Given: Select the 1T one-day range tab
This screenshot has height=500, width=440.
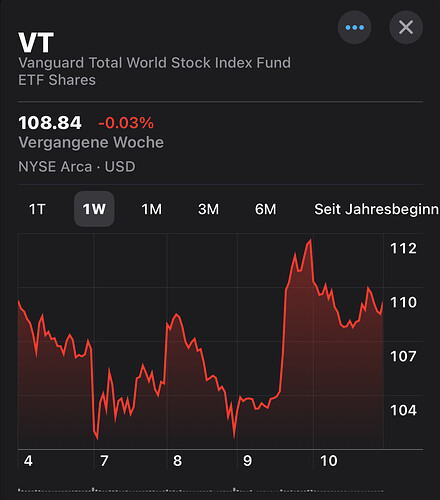Looking at the screenshot, I should [37, 209].
